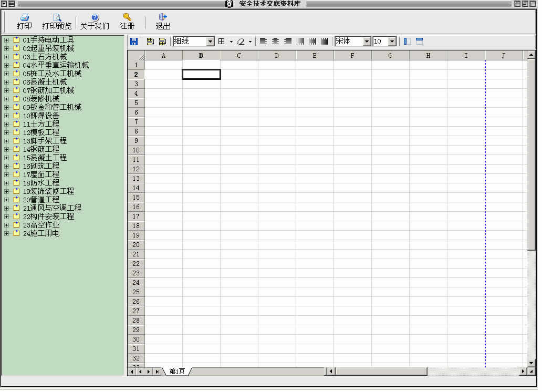542x392 pixels.
Task: Select 23高空作业 category
Action: (41, 225)
